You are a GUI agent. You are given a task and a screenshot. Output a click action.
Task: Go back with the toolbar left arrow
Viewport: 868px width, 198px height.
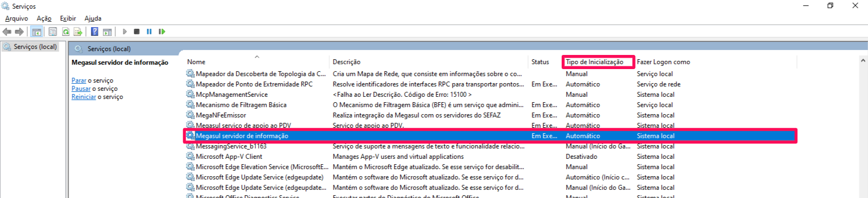[7, 32]
